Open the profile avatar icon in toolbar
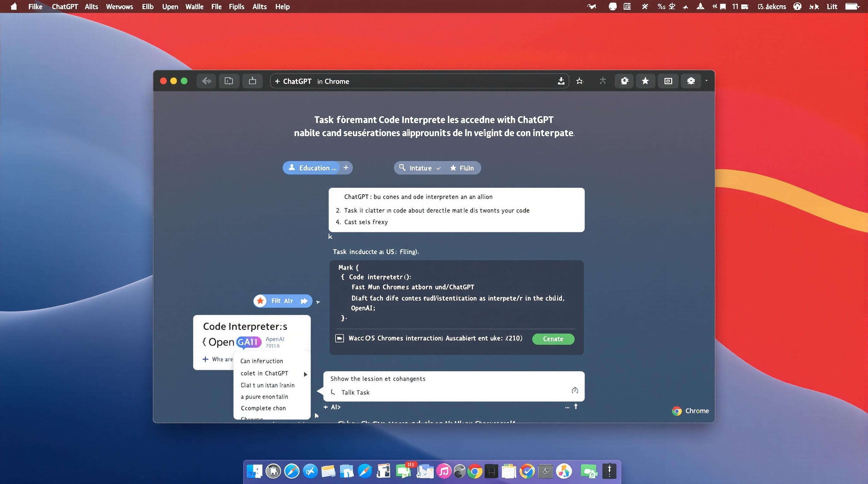 (691, 81)
